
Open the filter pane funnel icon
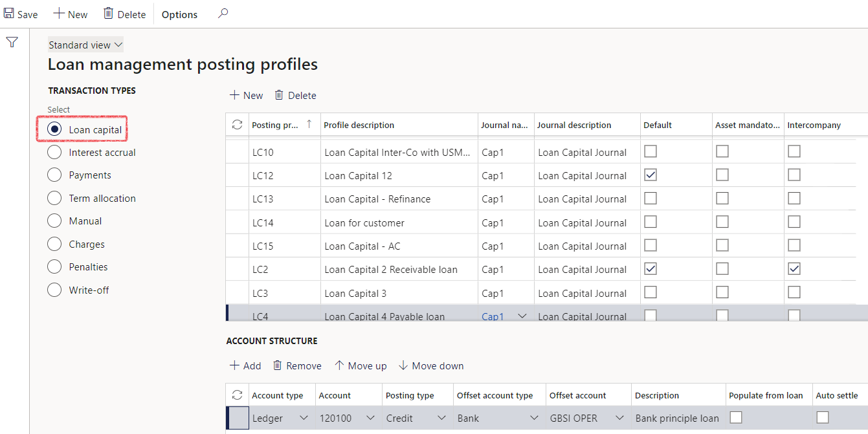[12, 43]
